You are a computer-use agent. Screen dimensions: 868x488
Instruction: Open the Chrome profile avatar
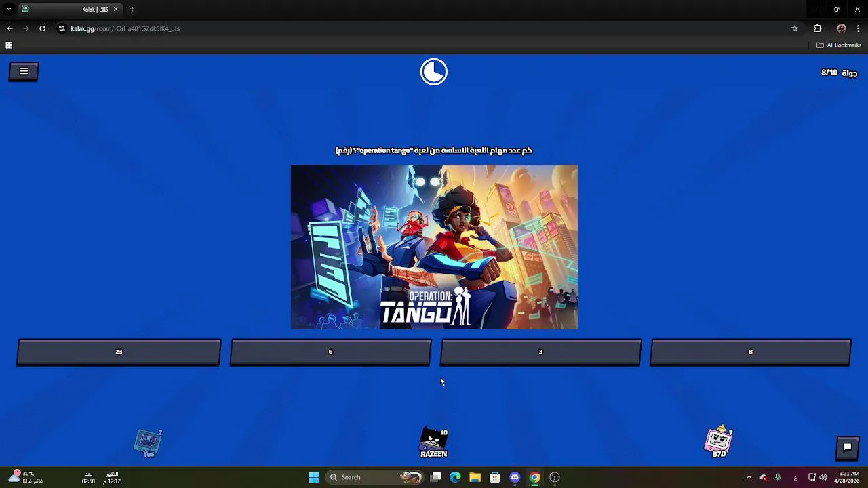842,28
